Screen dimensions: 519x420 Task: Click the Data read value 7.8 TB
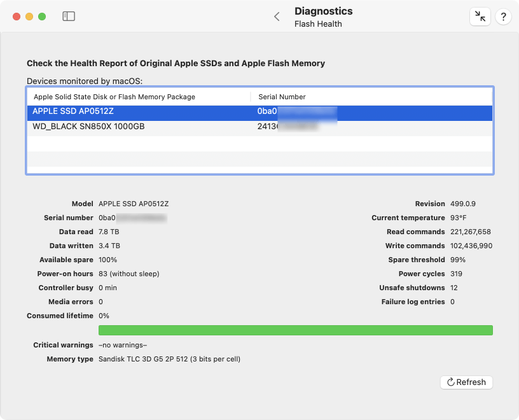click(x=109, y=232)
